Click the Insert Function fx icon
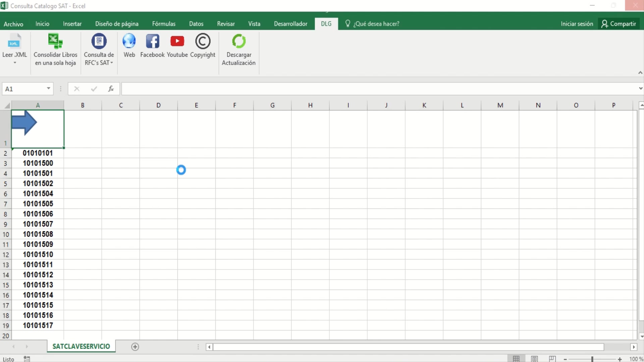 [111, 89]
